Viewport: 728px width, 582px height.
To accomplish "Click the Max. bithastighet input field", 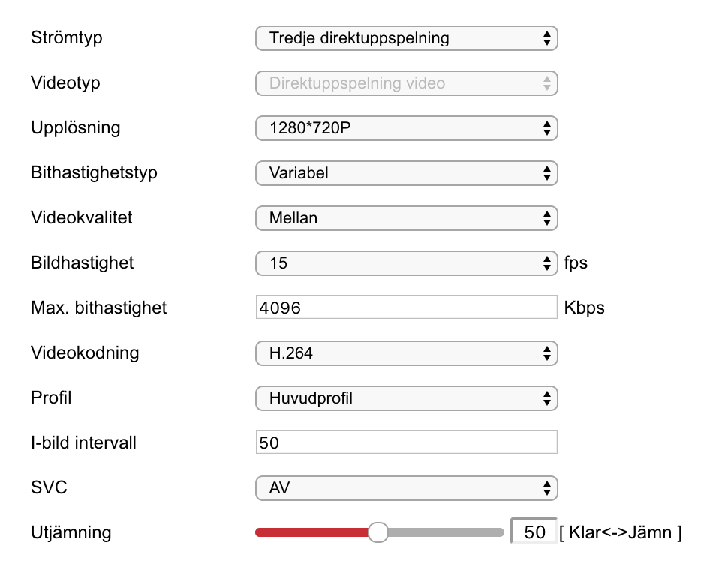I will click(x=405, y=307).
